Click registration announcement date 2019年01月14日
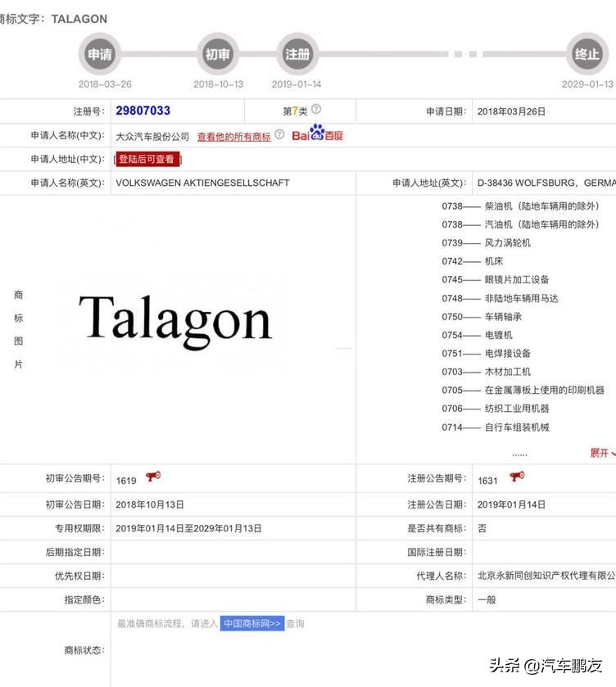 (x=511, y=504)
